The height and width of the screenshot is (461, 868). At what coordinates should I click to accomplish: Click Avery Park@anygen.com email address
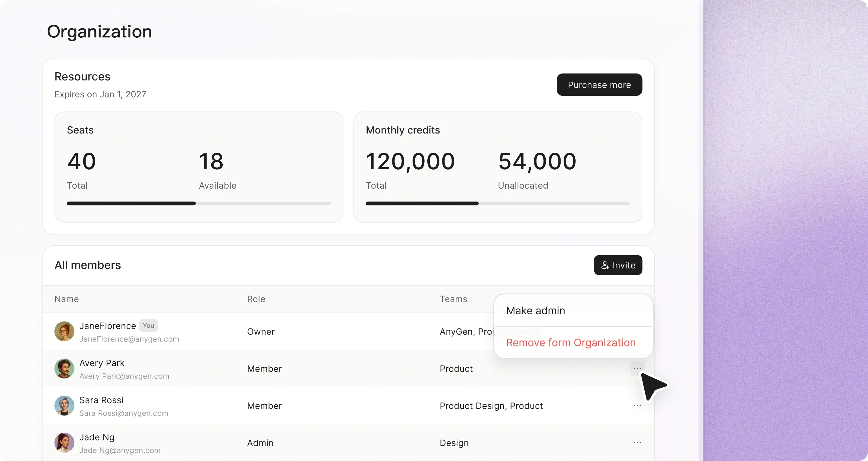coord(124,376)
